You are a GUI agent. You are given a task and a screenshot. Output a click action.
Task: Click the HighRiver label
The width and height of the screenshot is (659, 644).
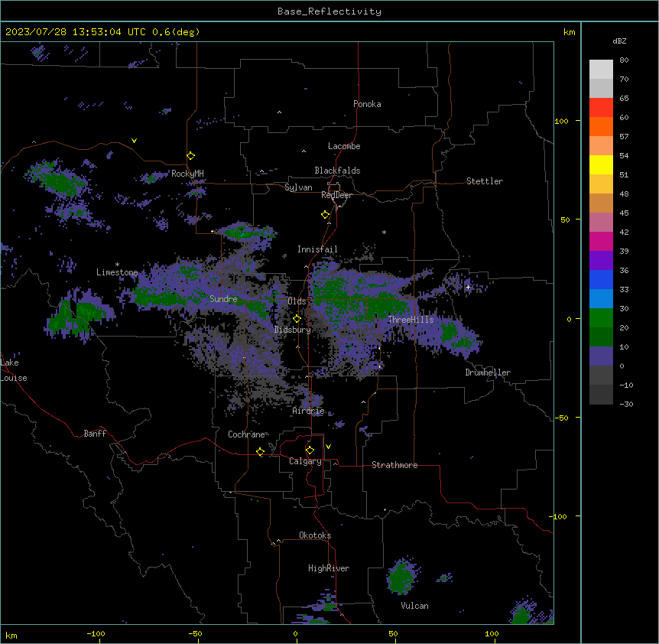pos(329,568)
